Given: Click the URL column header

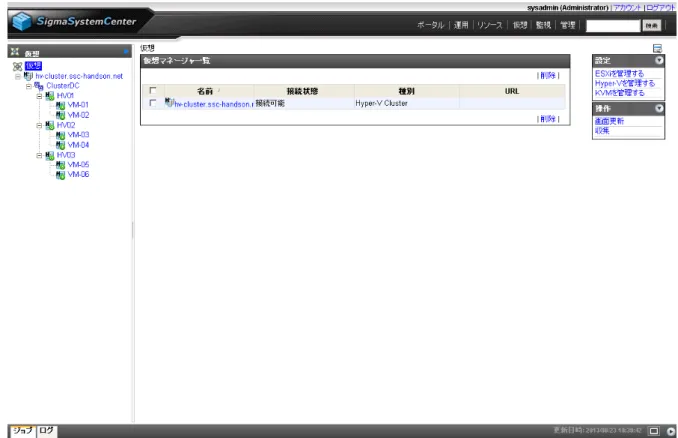Looking at the screenshot, I should point(512,91).
